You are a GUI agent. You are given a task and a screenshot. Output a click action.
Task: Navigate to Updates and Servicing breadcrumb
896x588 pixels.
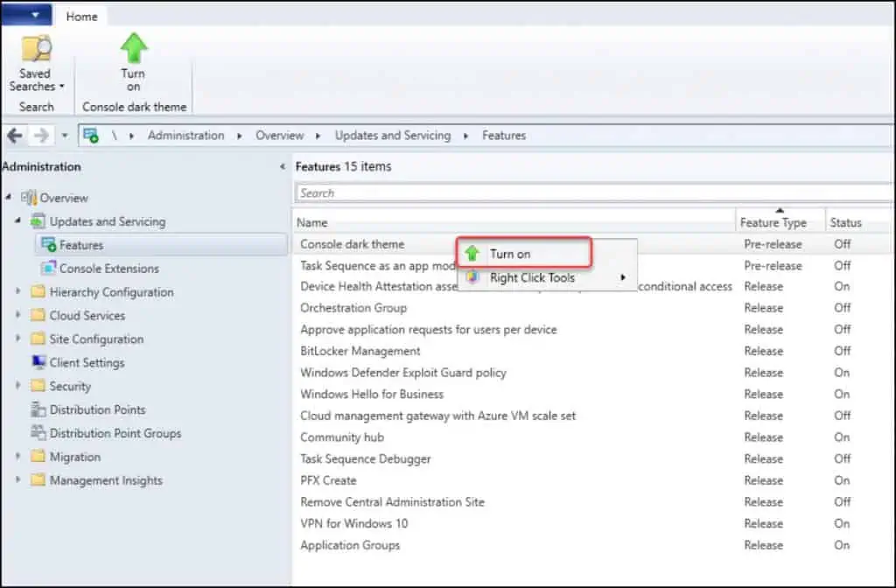(x=393, y=136)
